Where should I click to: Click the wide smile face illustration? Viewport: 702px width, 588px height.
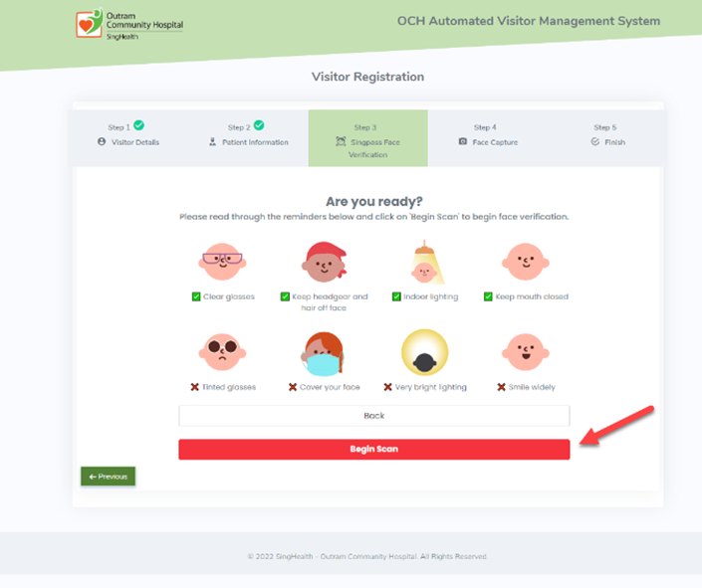[526, 352]
